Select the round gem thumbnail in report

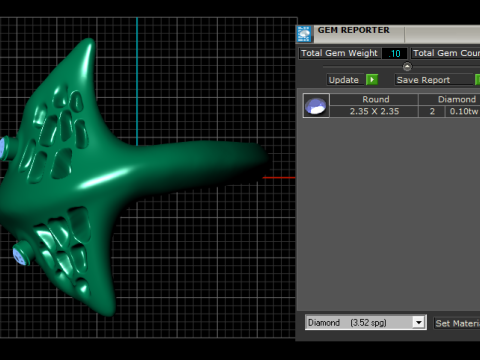[316, 105]
